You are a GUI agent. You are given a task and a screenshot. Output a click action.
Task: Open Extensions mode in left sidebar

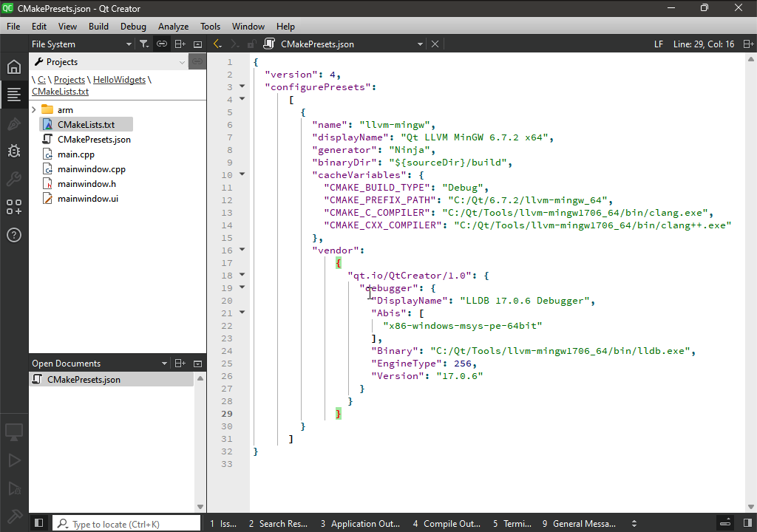tap(14, 207)
